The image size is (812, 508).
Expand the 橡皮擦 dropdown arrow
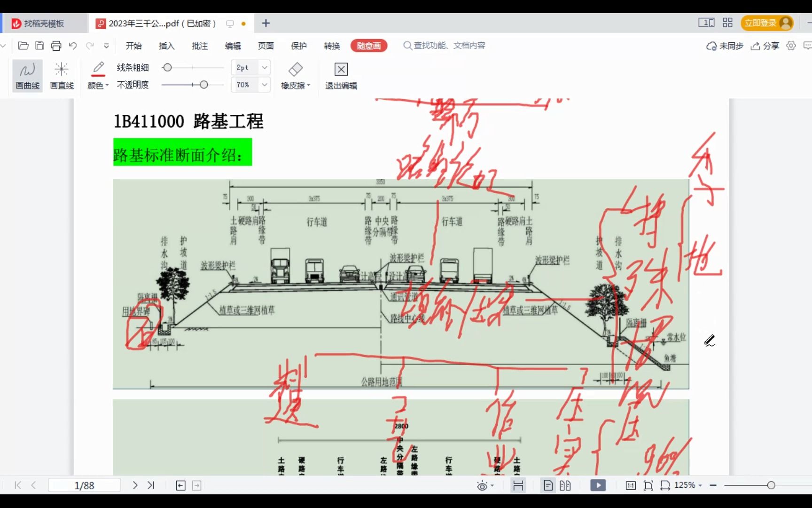[x=309, y=86]
